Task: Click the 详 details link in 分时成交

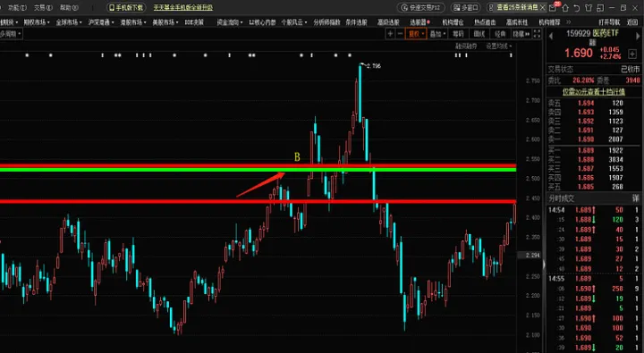Action: [x=636, y=198]
